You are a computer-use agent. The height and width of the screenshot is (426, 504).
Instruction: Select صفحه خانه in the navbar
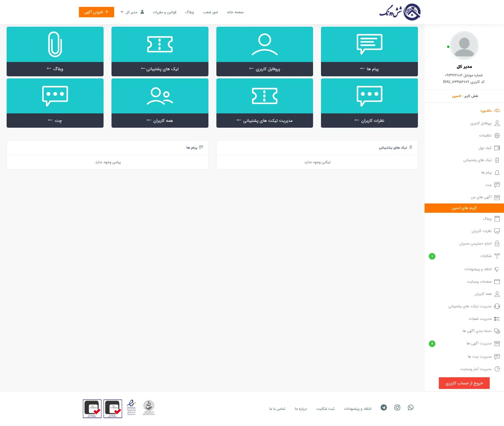(x=235, y=12)
